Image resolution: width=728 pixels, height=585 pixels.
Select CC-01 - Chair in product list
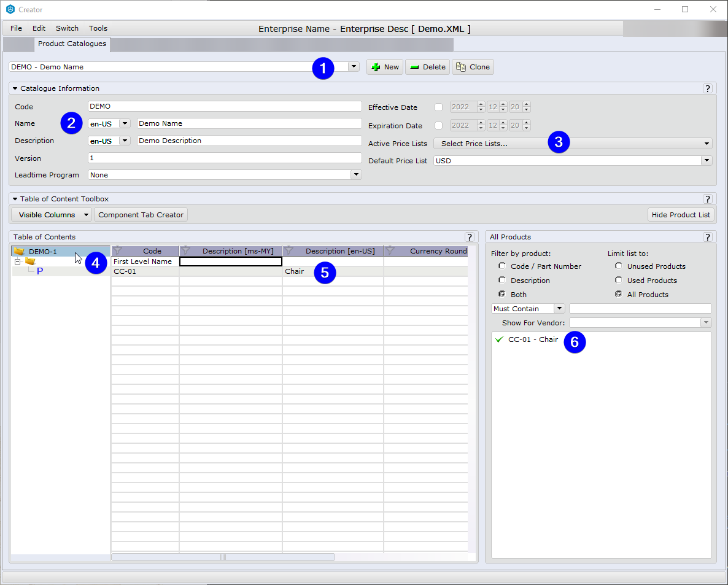point(533,339)
